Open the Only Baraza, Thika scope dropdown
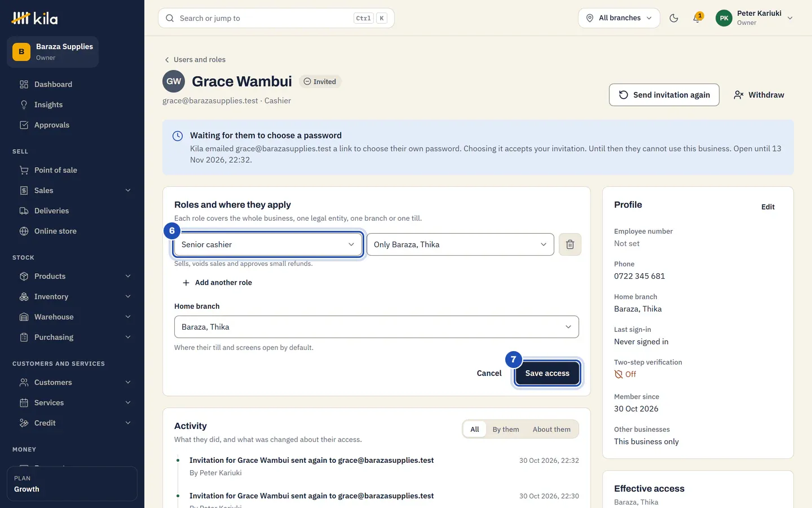 coord(460,244)
